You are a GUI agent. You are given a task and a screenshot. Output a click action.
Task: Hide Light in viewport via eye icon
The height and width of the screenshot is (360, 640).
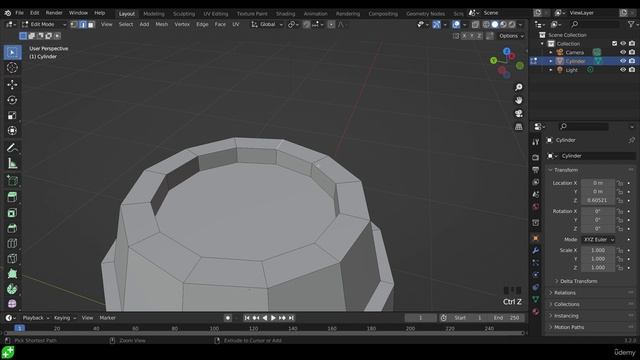point(623,70)
